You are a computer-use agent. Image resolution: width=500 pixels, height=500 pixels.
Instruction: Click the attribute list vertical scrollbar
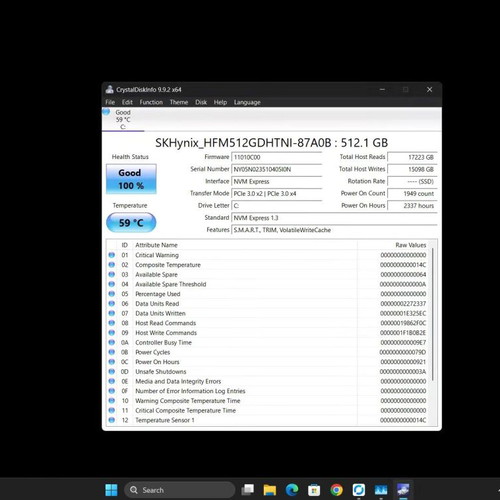[433, 313]
